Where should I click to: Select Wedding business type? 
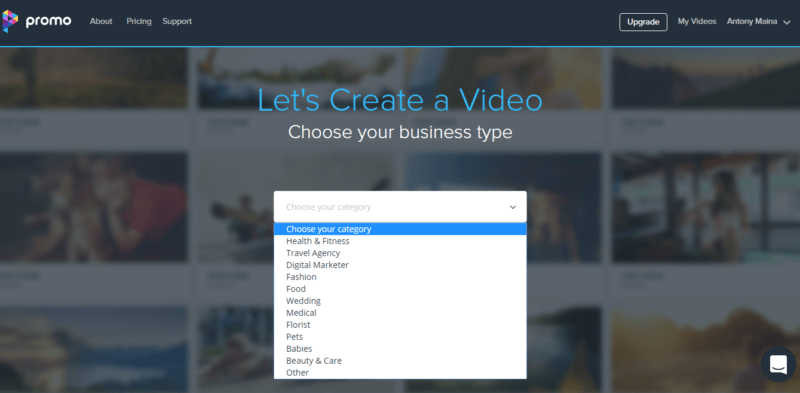pos(400,301)
